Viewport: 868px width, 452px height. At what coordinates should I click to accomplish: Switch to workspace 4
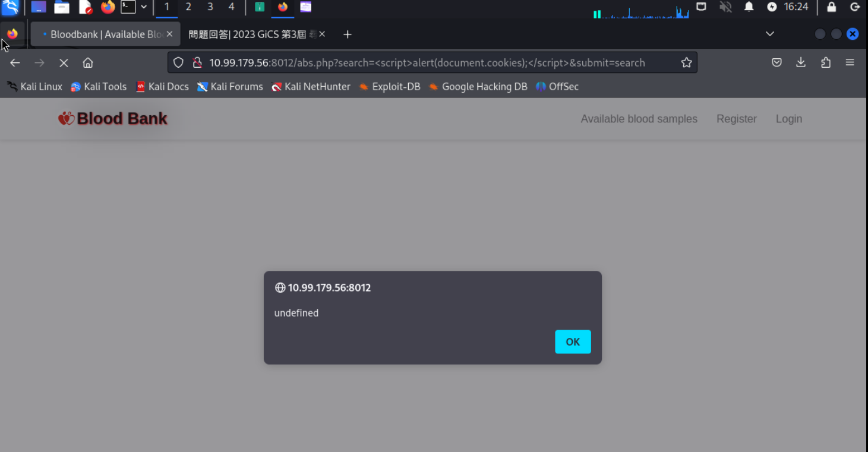coord(231,7)
